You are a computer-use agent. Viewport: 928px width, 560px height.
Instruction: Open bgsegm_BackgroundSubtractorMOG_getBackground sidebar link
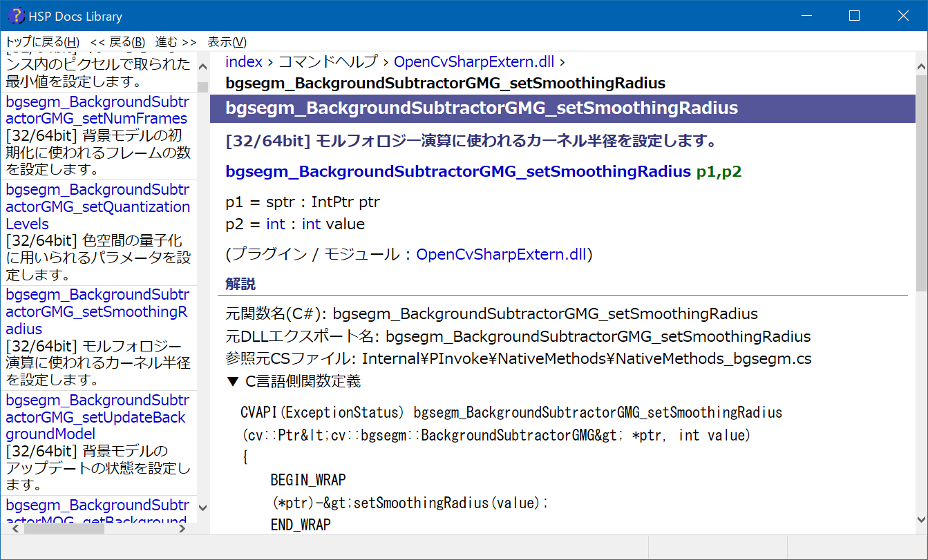(97, 512)
